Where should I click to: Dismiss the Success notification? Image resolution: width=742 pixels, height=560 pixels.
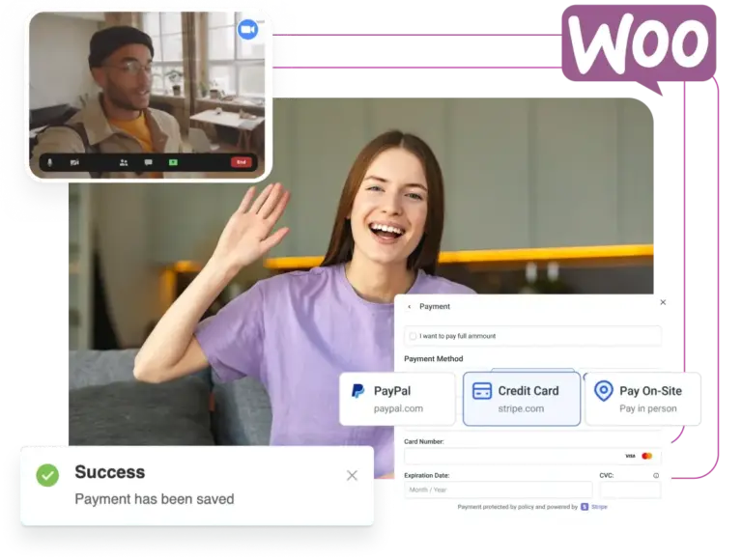pyautogui.click(x=352, y=475)
